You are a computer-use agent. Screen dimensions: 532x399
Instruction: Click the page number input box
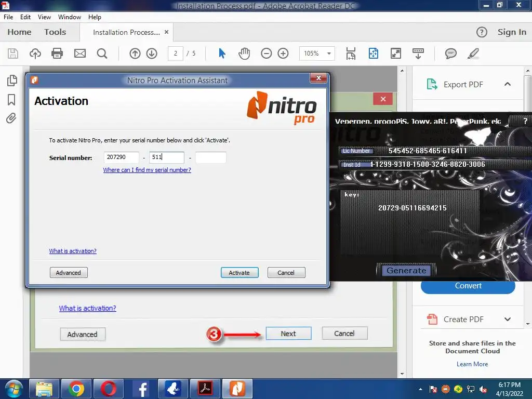(176, 54)
